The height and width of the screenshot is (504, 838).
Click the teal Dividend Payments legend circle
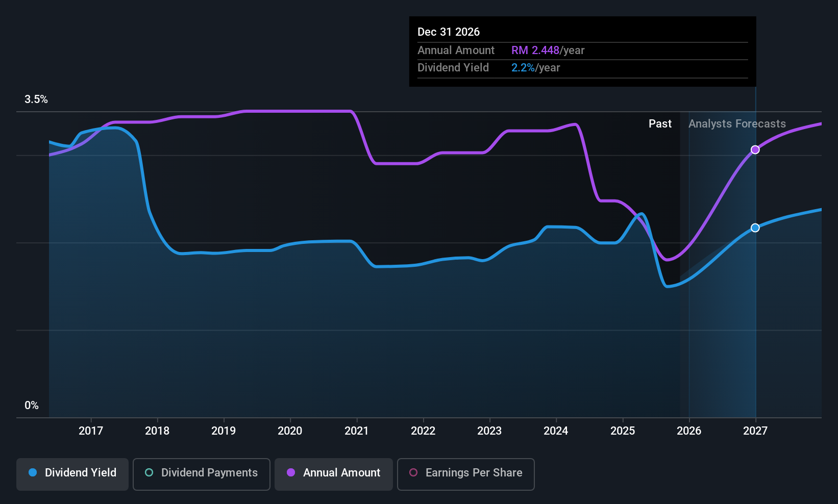tap(149, 472)
